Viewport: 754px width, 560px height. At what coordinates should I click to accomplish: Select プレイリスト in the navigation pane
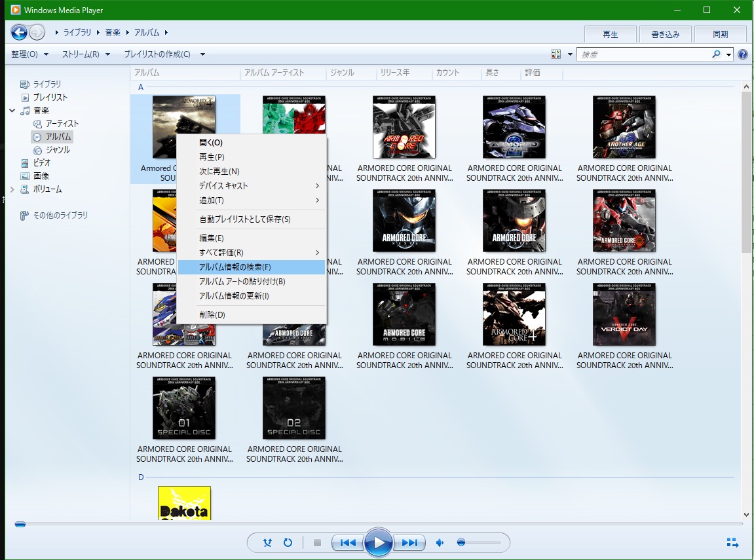click(x=50, y=97)
